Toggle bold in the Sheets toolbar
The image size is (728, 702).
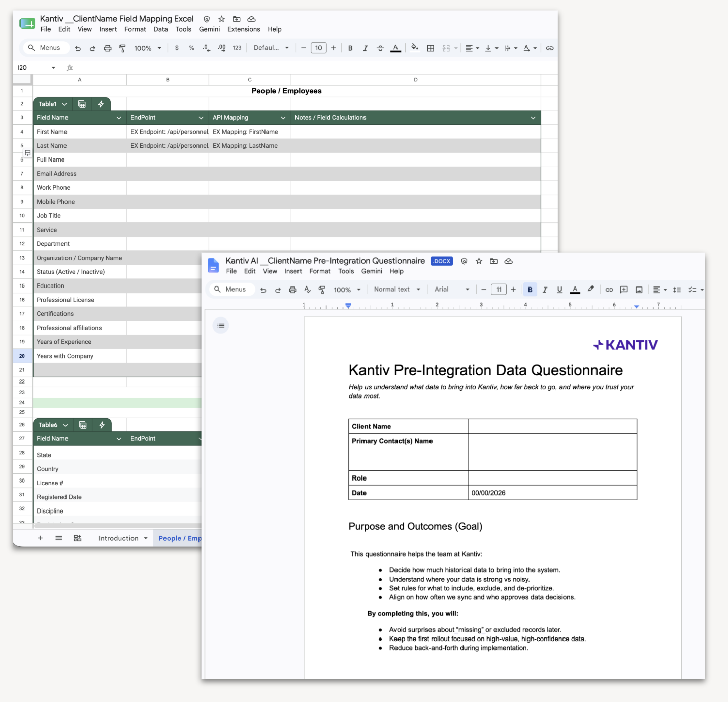pos(350,48)
